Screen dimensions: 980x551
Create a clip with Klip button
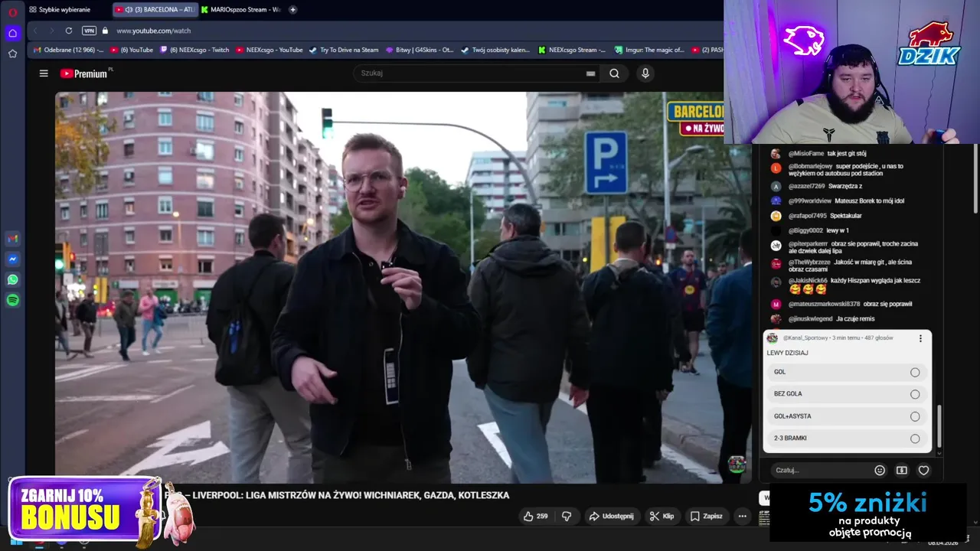661,517
